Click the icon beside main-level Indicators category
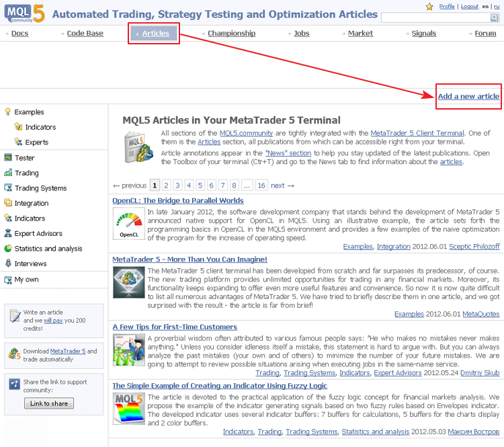The width and height of the screenshot is (504, 447). pos(8,218)
